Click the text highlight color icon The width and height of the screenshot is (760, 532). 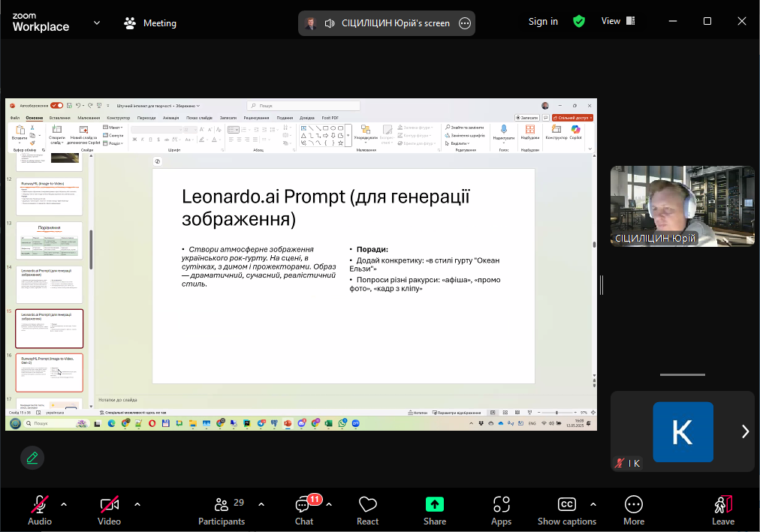(201, 140)
